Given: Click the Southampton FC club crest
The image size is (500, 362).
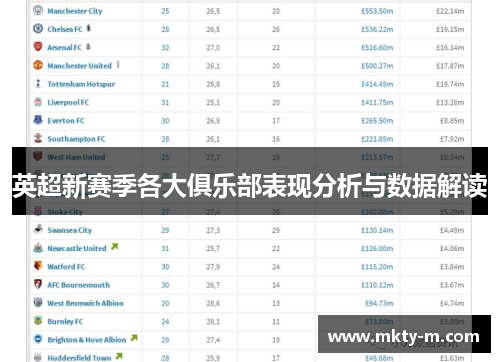Looking at the screenshot, I should [38, 138].
